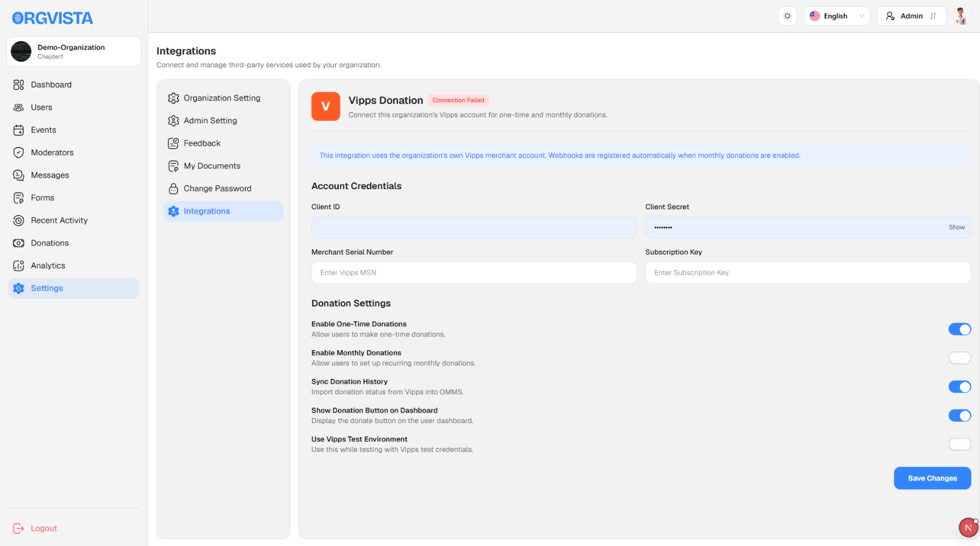The height and width of the screenshot is (546, 980).
Task: Click the Events calendar icon
Action: [x=19, y=130]
